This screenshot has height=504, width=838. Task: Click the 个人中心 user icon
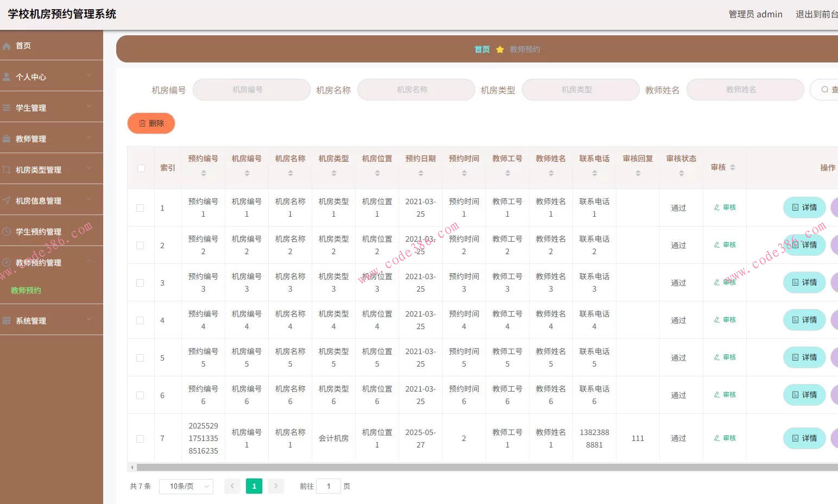pos(7,77)
